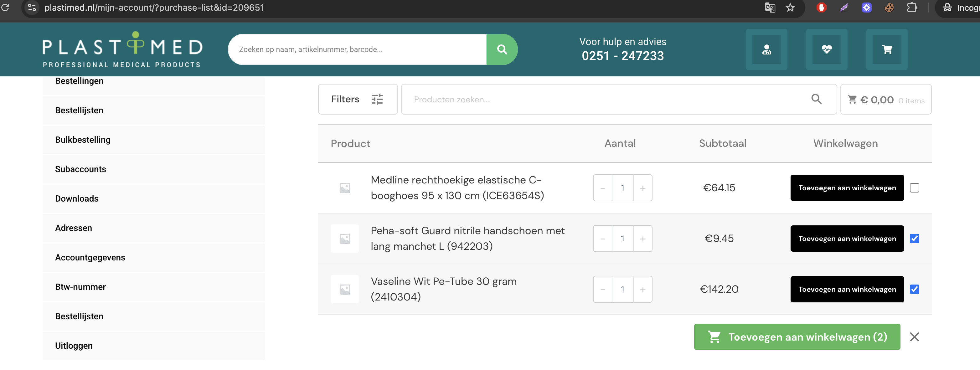
Task: Click the green search magnifier button
Action: (502, 49)
